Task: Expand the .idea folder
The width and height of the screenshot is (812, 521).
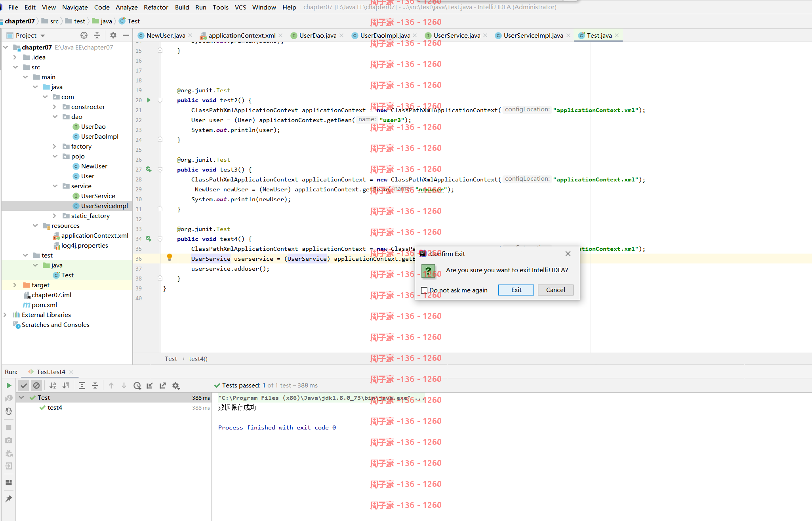Action: point(15,57)
